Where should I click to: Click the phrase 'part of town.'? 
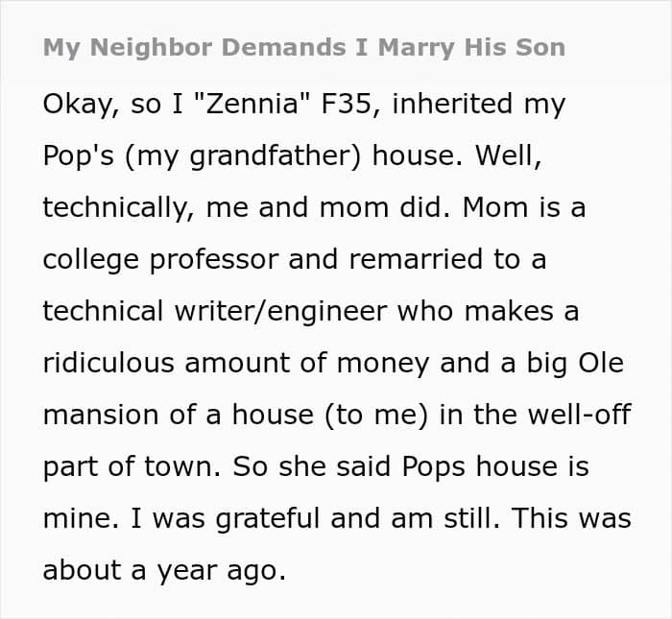(x=127, y=467)
